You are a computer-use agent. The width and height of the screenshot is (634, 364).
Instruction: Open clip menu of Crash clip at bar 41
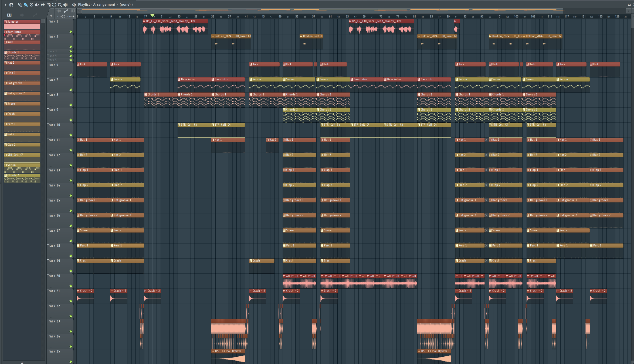pyautogui.click(x=251, y=260)
